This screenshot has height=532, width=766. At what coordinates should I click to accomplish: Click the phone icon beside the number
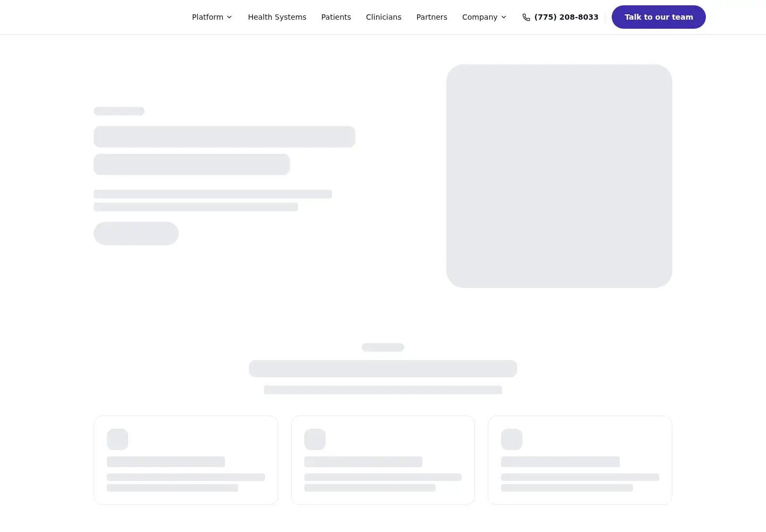click(x=526, y=17)
